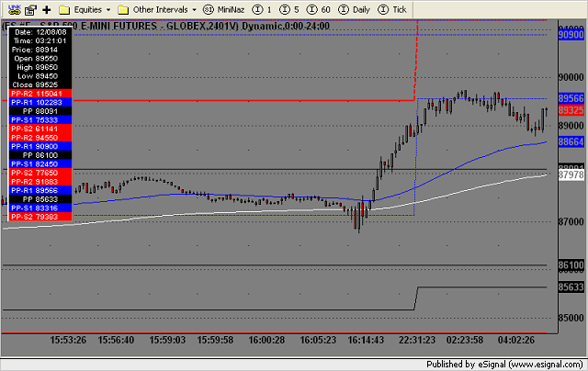Click the symbol Link chain icon
Image resolution: width=588 pixels, height=371 pixels.
(x=15, y=10)
